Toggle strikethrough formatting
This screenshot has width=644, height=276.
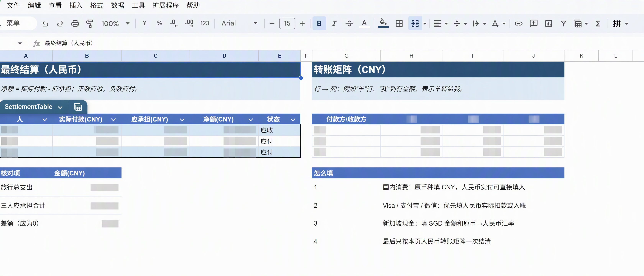349,24
